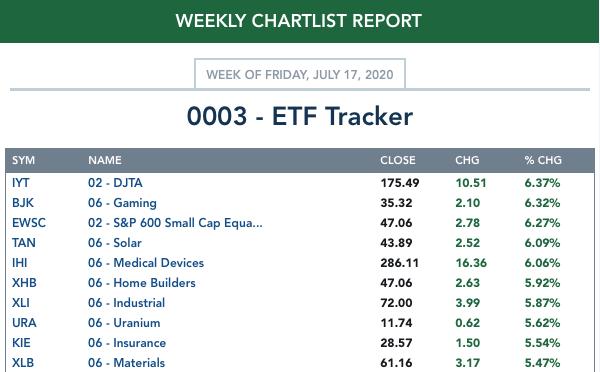
Task: Open the IYT symbol link
Action: (x=21, y=183)
